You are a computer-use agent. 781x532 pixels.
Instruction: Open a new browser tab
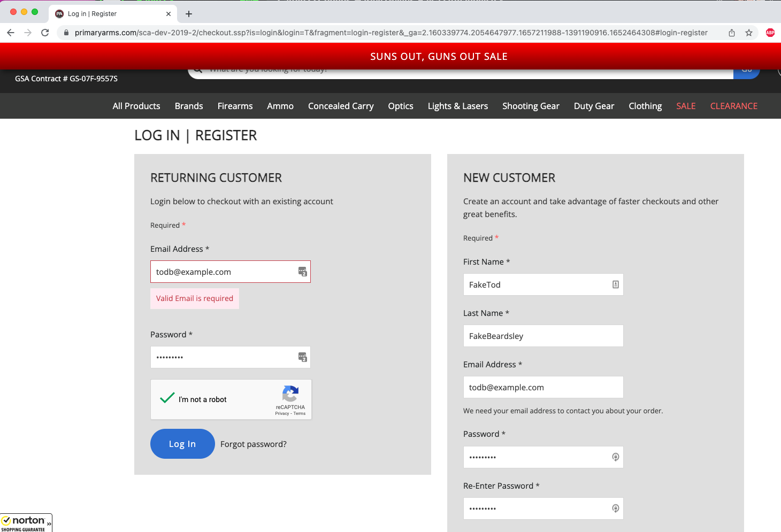[189, 14]
